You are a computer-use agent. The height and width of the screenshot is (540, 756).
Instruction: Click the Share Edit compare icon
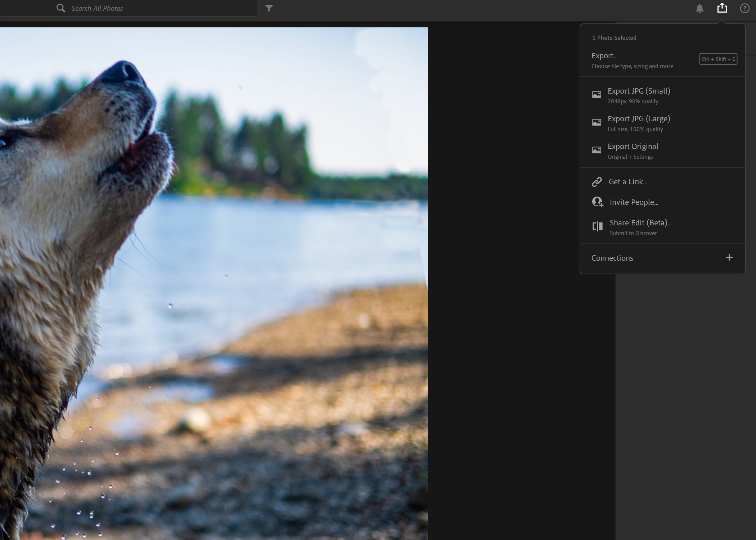click(598, 226)
